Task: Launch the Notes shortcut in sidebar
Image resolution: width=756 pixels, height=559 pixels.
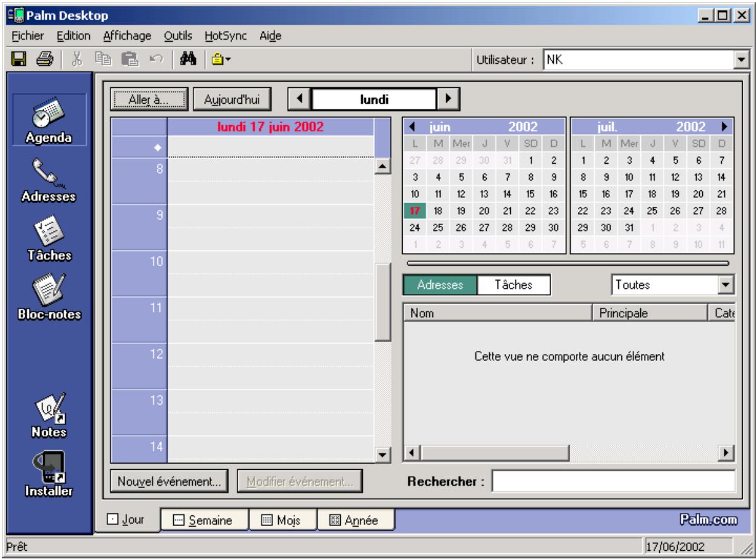Action: pos(49,415)
